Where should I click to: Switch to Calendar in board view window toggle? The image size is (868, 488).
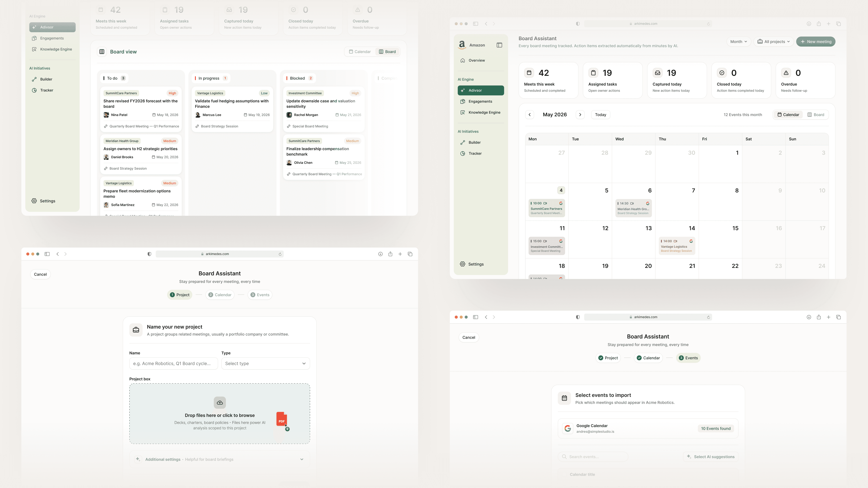[x=360, y=52]
